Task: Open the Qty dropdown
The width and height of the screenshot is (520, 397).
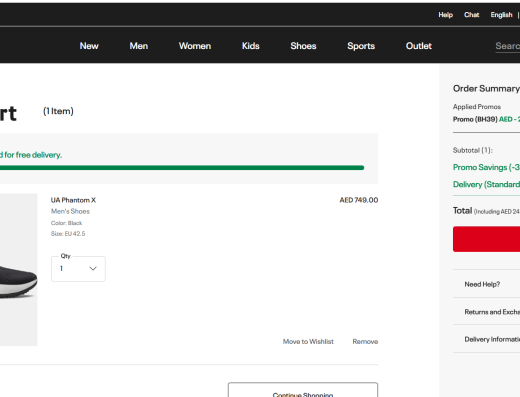Action: tap(78, 269)
